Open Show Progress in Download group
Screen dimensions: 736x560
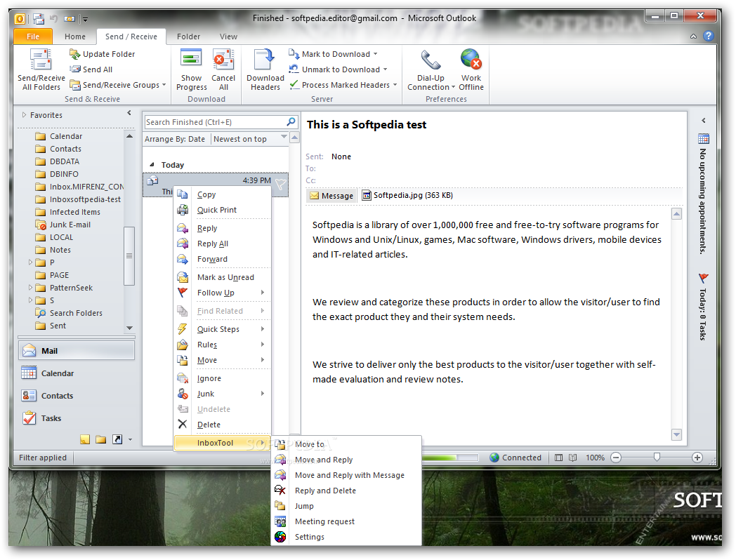tap(192, 70)
